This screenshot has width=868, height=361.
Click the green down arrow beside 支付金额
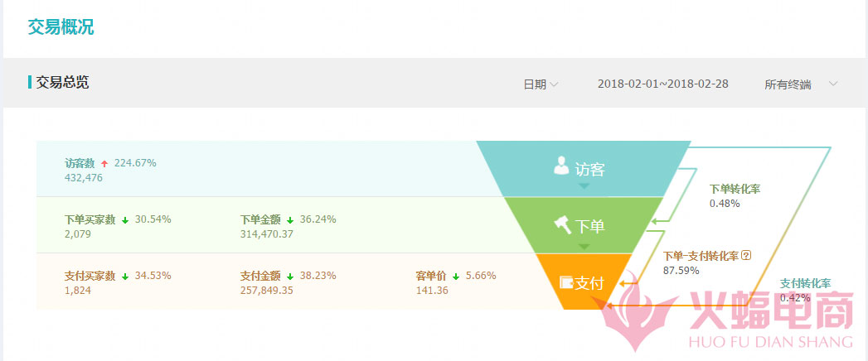290,276
